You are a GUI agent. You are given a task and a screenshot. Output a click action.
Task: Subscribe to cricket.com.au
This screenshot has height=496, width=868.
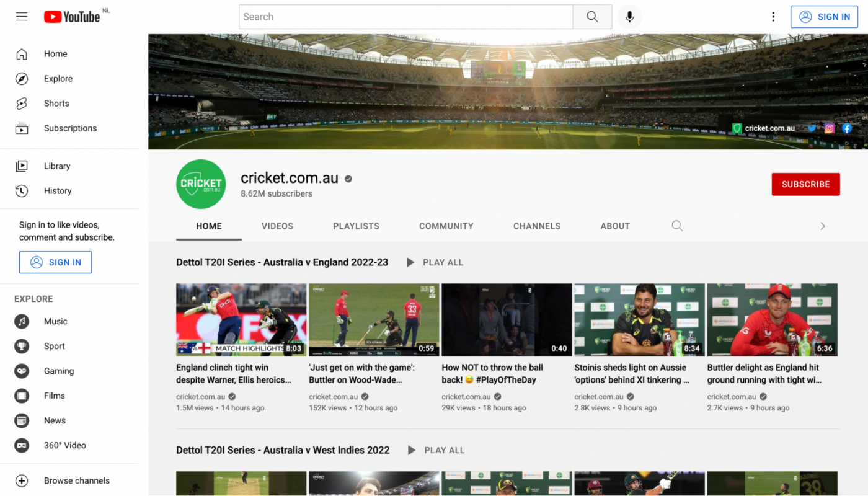coord(805,184)
